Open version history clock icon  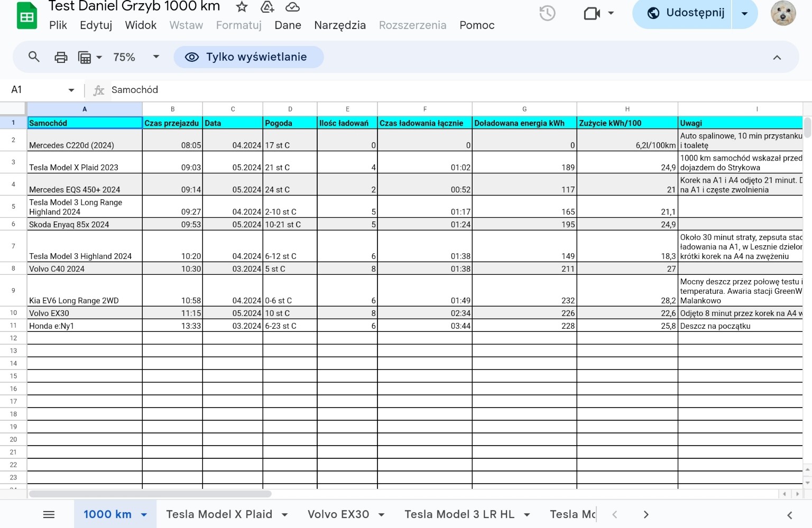pyautogui.click(x=547, y=13)
